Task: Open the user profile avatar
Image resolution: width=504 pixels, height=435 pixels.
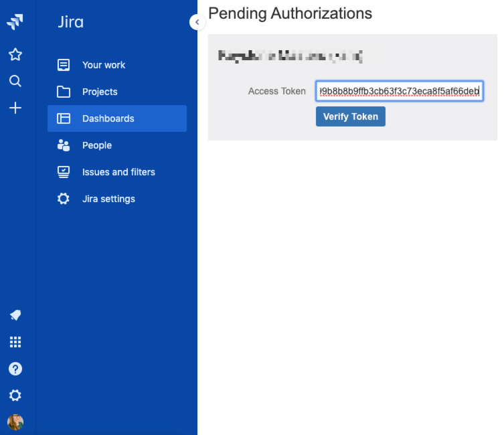Action: coord(15,422)
